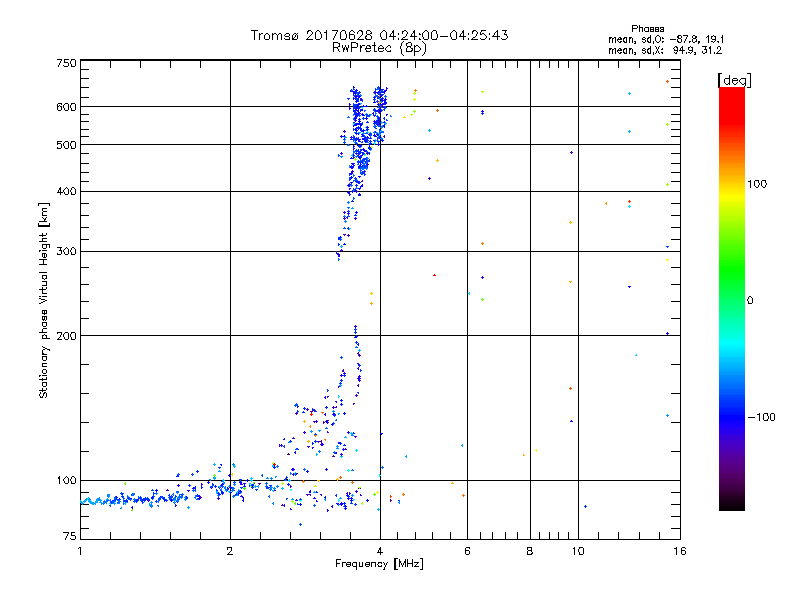Viewport: 800px width, 600px height.
Task: Click the y-axis '750' tick label
Action: (66, 63)
